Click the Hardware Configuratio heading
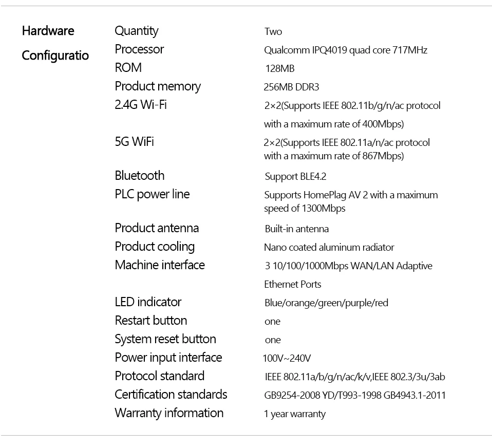Screen dimensions: 492x448 tap(55, 43)
